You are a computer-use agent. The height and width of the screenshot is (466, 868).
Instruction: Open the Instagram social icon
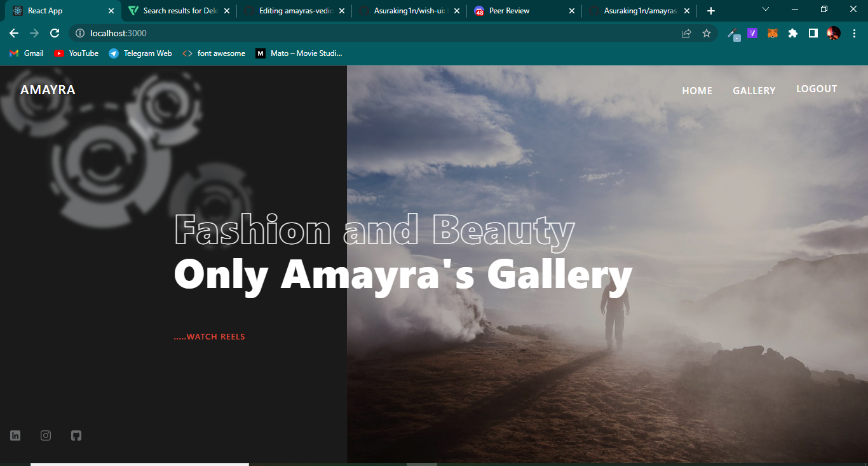pyautogui.click(x=46, y=435)
